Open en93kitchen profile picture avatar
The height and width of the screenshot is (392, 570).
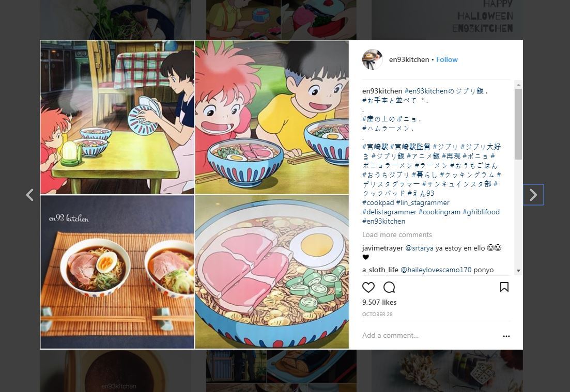point(372,59)
